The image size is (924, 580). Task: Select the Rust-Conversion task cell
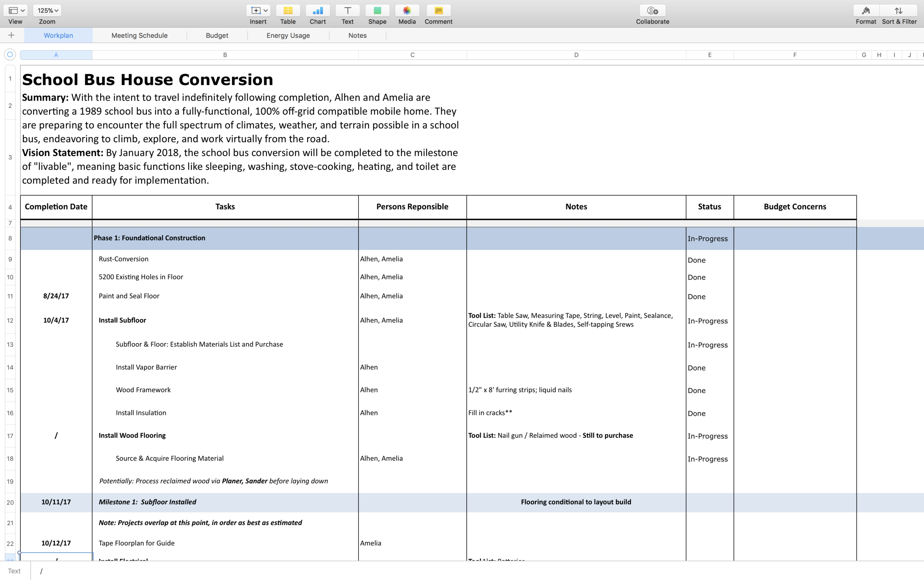(x=225, y=259)
